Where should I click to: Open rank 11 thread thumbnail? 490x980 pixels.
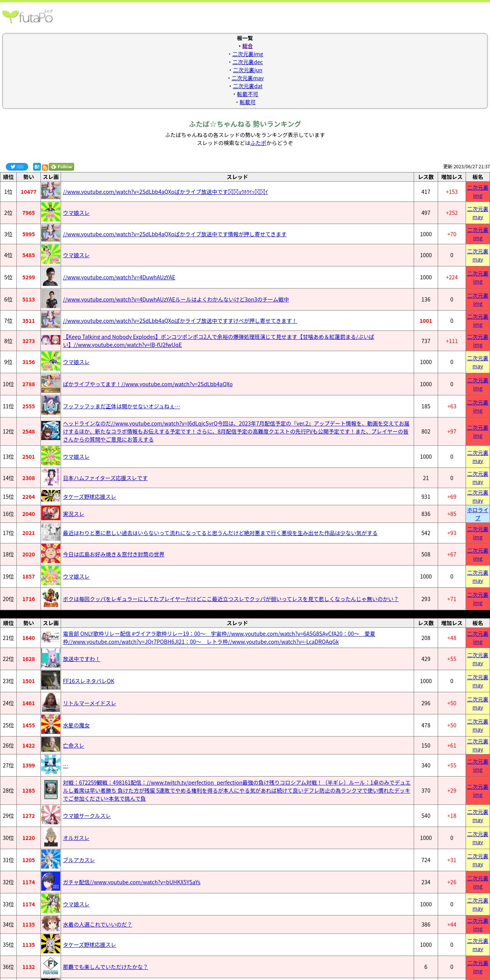pos(51,406)
